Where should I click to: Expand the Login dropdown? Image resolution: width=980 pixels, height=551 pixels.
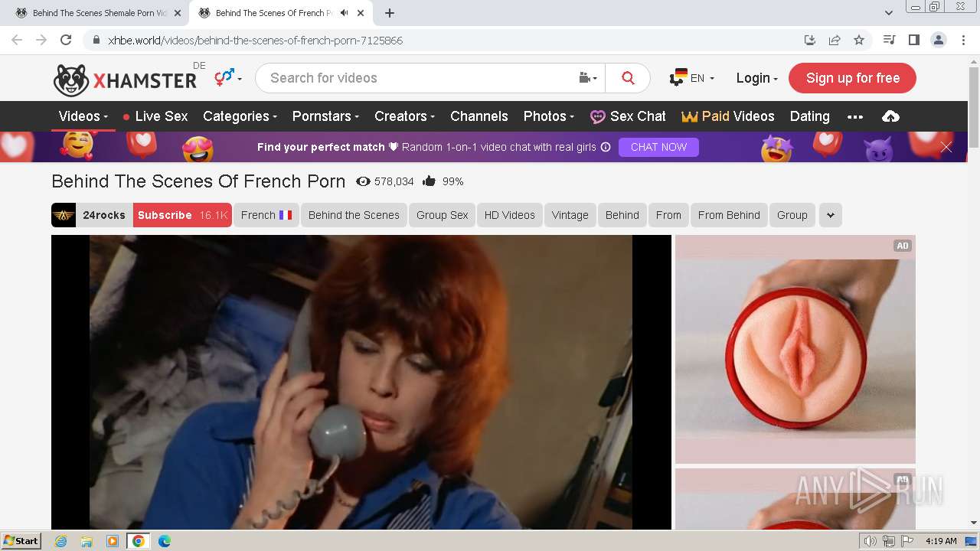(x=756, y=78)
